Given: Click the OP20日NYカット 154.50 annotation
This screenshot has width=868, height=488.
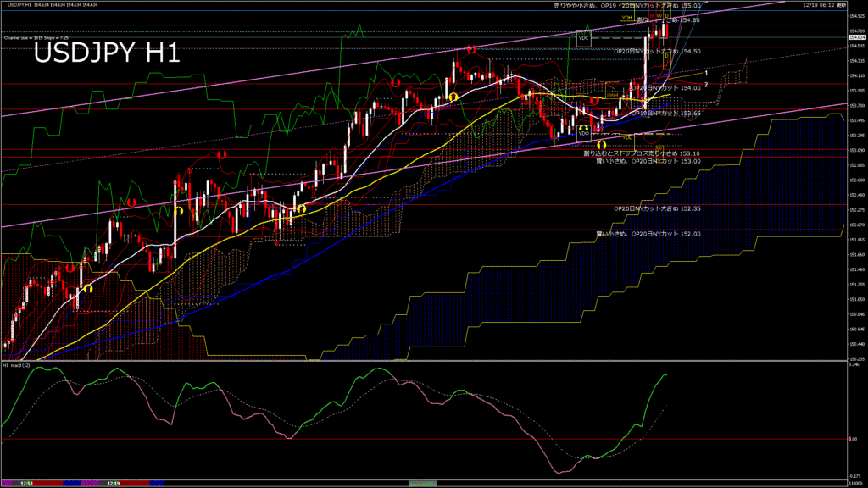Looking at the screenshot, I should click(x=657, y=51).
